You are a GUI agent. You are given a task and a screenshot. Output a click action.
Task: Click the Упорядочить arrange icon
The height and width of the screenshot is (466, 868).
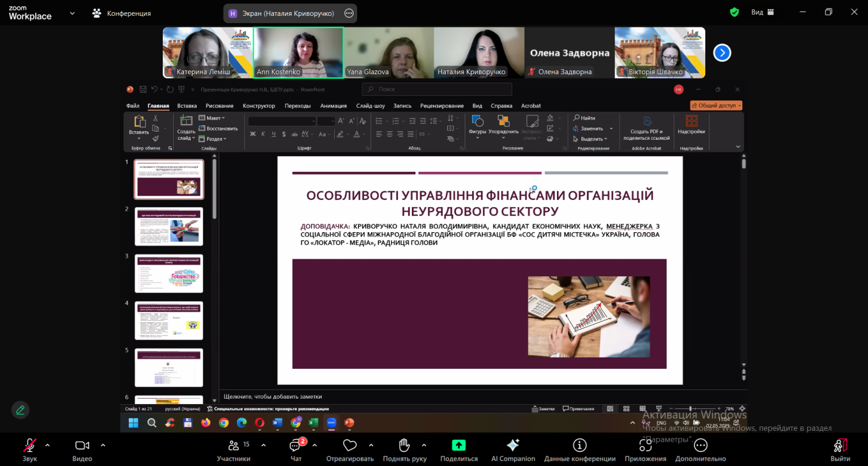503,120
